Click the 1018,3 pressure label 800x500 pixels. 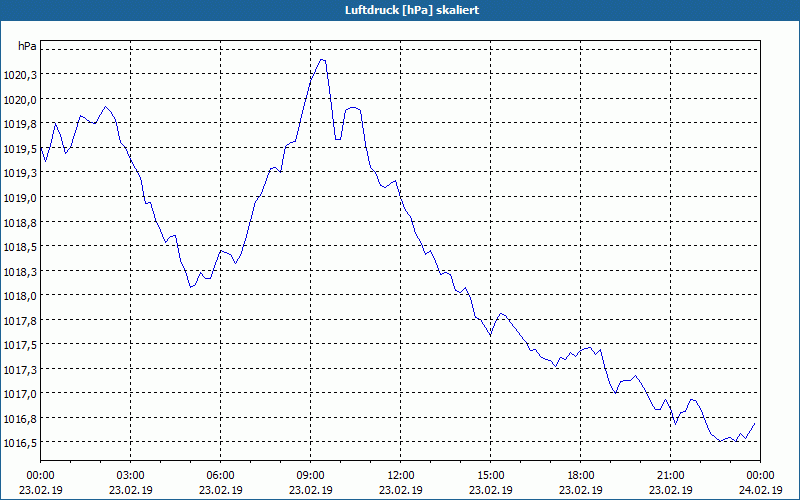(20, 272)
